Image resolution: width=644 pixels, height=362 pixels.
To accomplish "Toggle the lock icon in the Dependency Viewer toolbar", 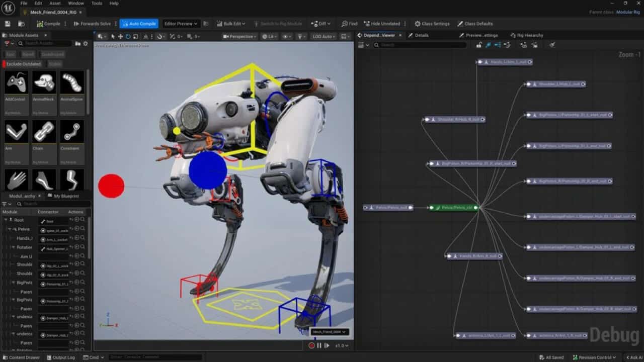I will tap(479, 45).
